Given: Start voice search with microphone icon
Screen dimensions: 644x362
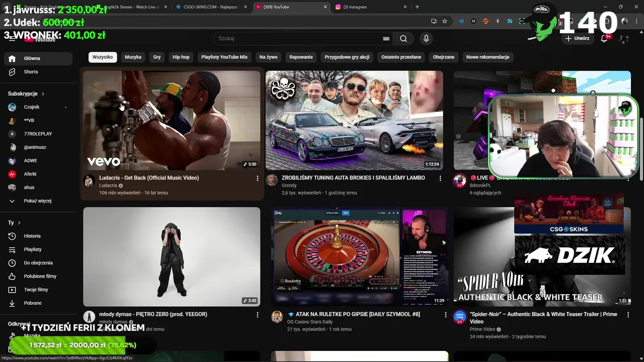Looking at the screenshot, I should tap(426, 39).
